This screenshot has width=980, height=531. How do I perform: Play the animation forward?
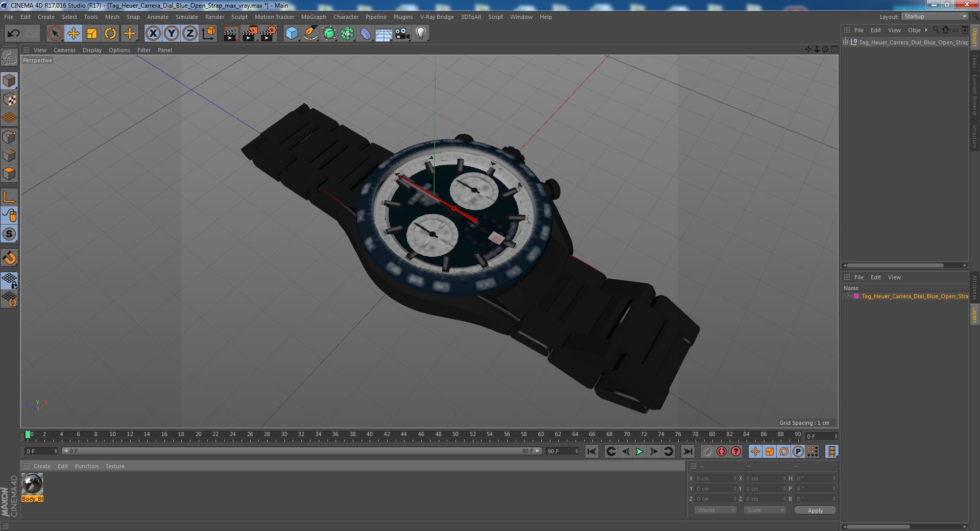tap(639, 451)
